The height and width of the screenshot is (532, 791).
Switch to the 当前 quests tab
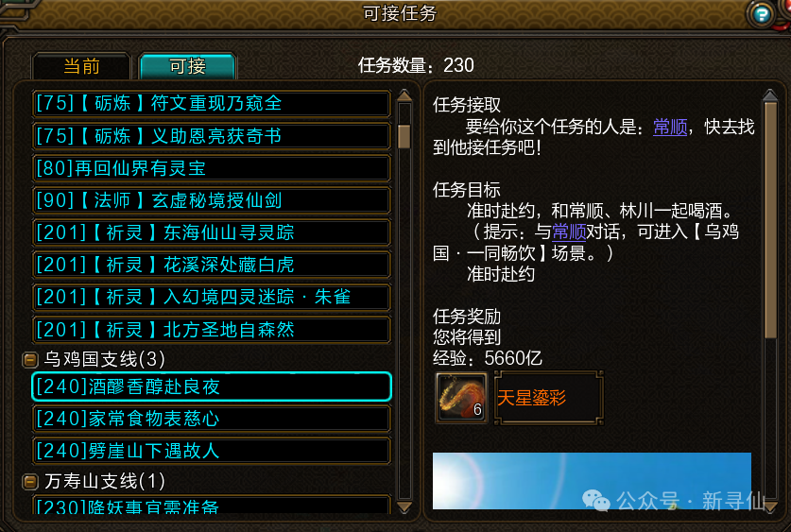pos(81,66)
